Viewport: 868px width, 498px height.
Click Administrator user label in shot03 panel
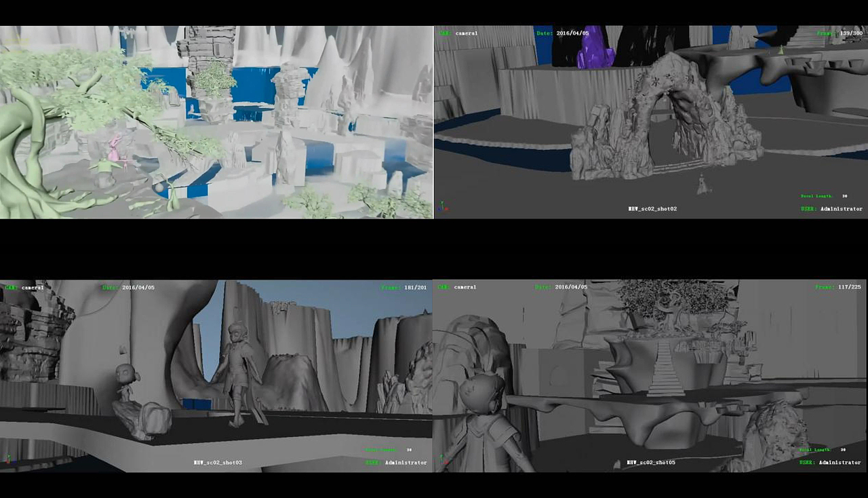[406, 463]
